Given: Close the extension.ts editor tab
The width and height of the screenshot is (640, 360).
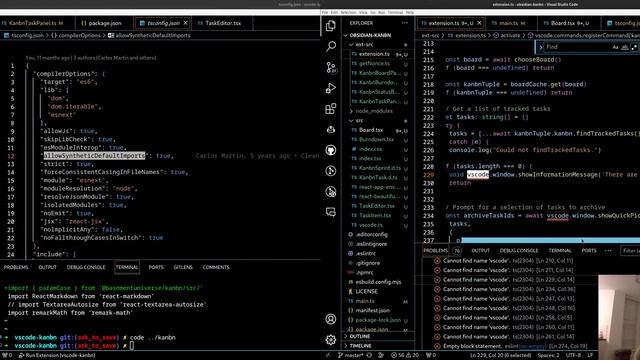Looking at the screenshot, I should [480, 23].
